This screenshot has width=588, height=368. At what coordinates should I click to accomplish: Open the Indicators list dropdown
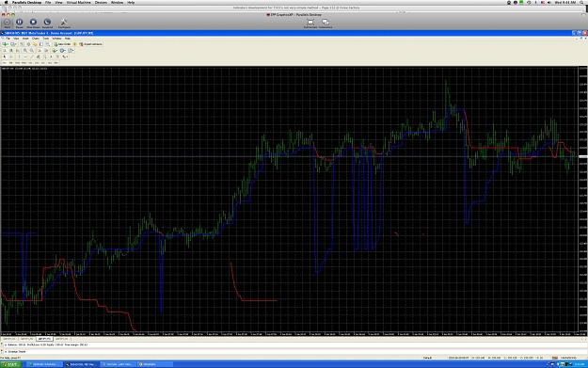pos(55,50)
